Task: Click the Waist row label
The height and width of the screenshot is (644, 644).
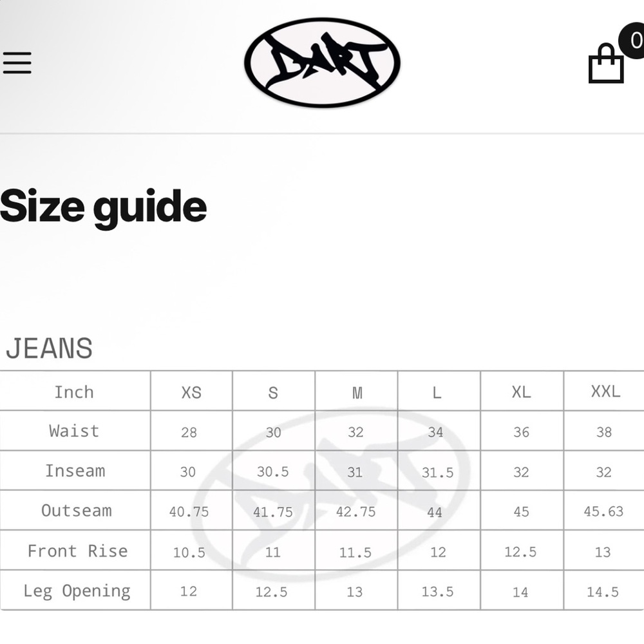Action: [74, 431]
